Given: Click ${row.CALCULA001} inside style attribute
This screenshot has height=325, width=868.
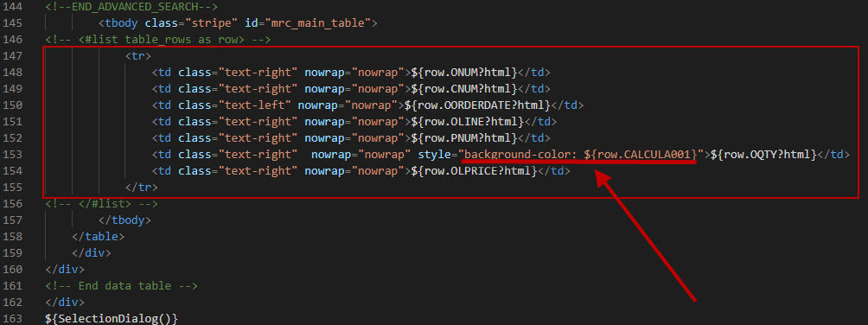Looking at the screenshot, I should pyautogui.click(x=640, y=155).
